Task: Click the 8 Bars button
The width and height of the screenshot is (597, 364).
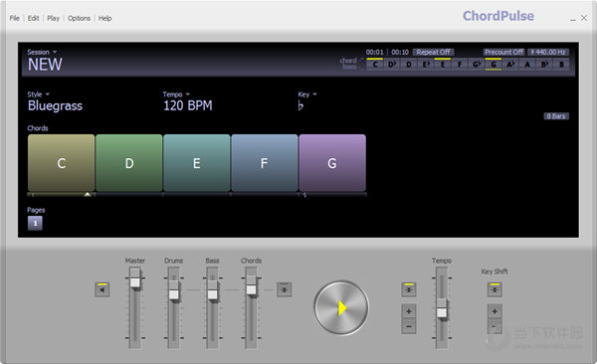Action: click(x=556, y=116)
